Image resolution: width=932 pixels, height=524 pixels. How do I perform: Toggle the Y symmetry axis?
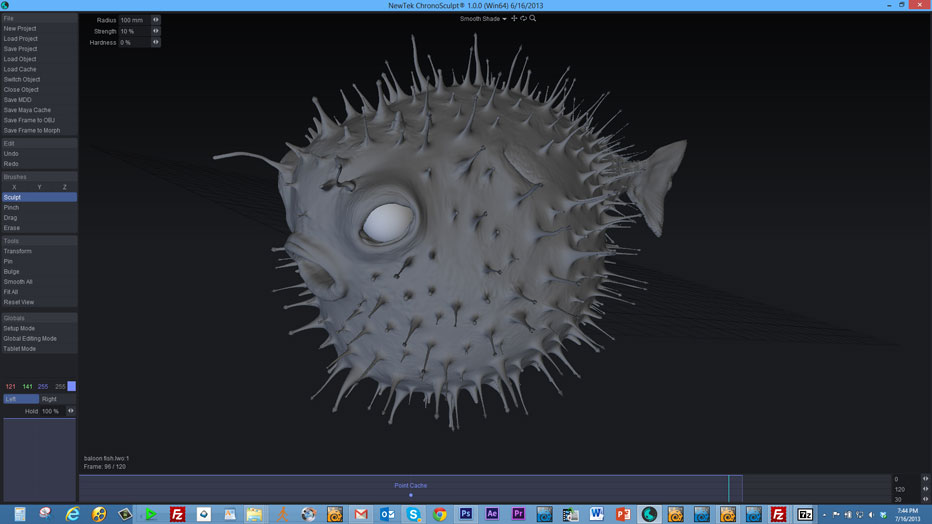pos(40,187)
